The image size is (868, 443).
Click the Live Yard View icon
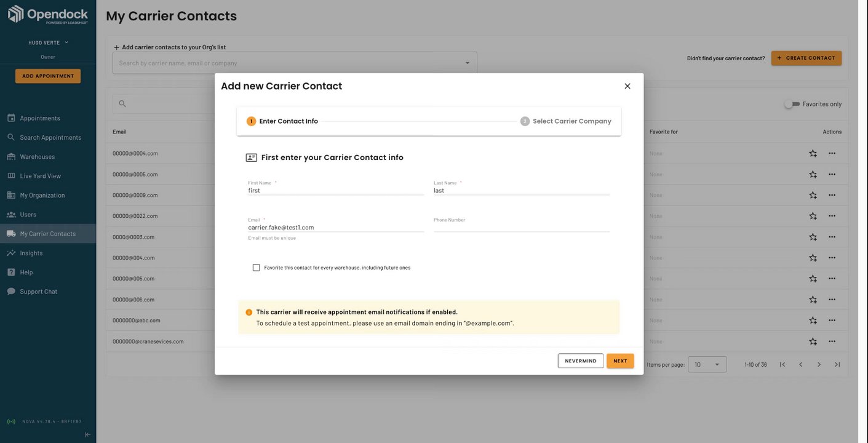coord(11,176)
